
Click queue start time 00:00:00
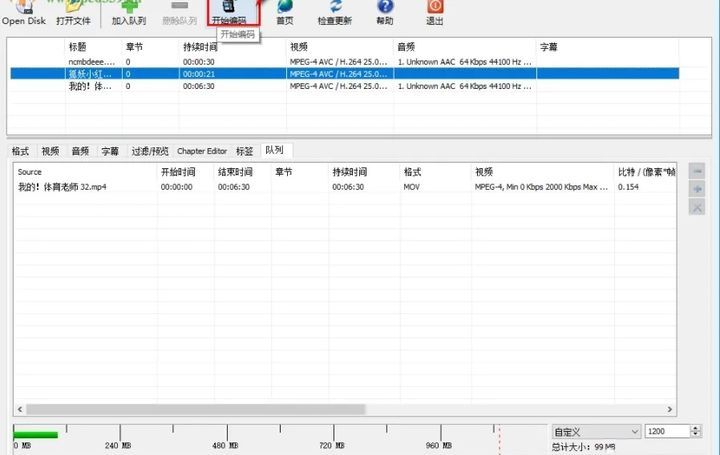(176, 187)
